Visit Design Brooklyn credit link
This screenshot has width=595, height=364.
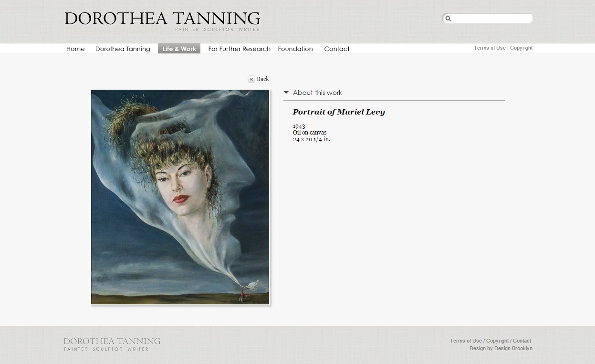tap(513, 348)
